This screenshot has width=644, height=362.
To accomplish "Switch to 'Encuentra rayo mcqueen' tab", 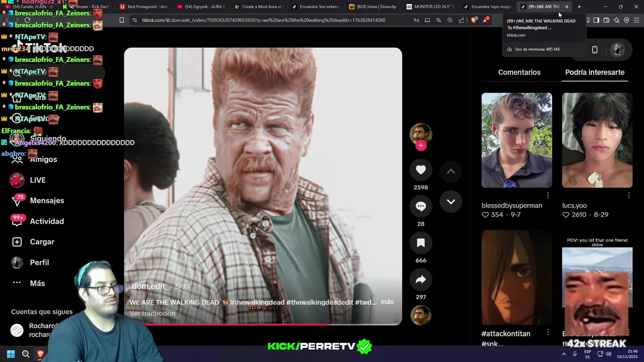I will pos(488,7).
